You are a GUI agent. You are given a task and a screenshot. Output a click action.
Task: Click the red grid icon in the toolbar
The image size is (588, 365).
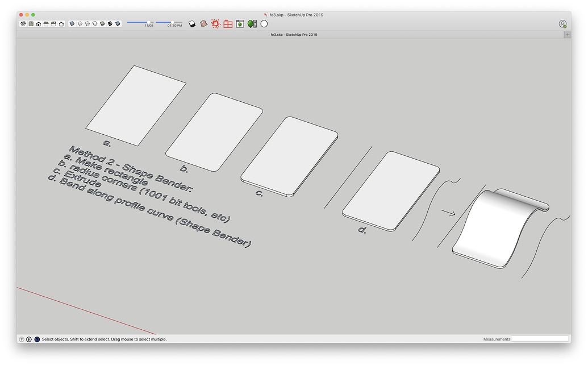228,24
